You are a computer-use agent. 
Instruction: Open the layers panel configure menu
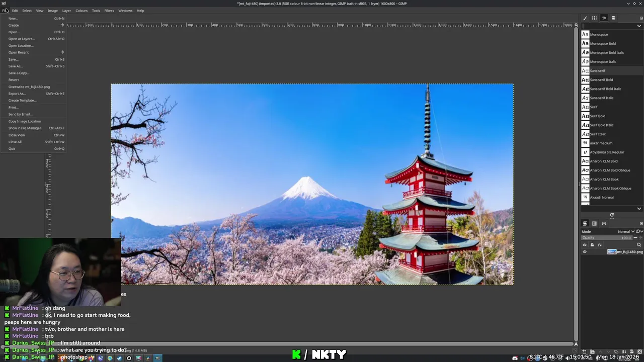click(x=641, y=224)
